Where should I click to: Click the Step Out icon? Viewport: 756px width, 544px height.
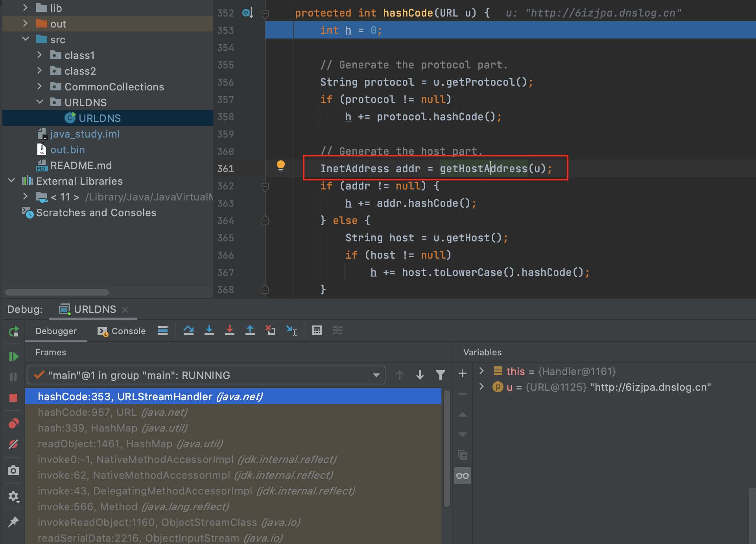pyautogui.click(x=250, y=330)
